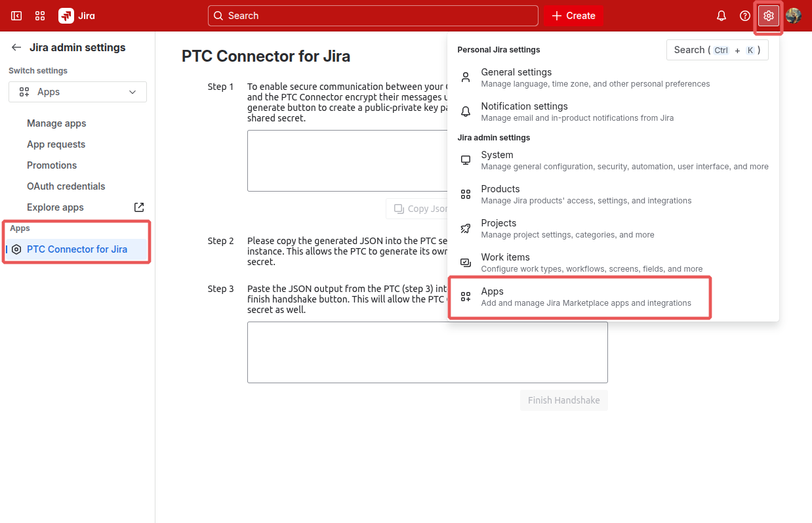Click the back arrow next to Jira admin settings
The width and height of the screenshot is (812, 523).
pos(15,47)
